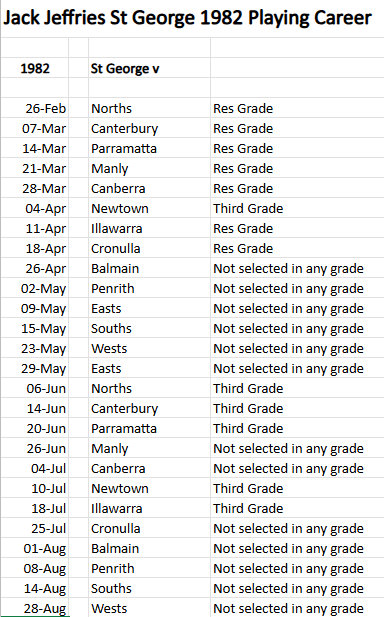This screenshot has width=384, height=617.
Task: Click the 1982 header cell
Action: (35, 68)
